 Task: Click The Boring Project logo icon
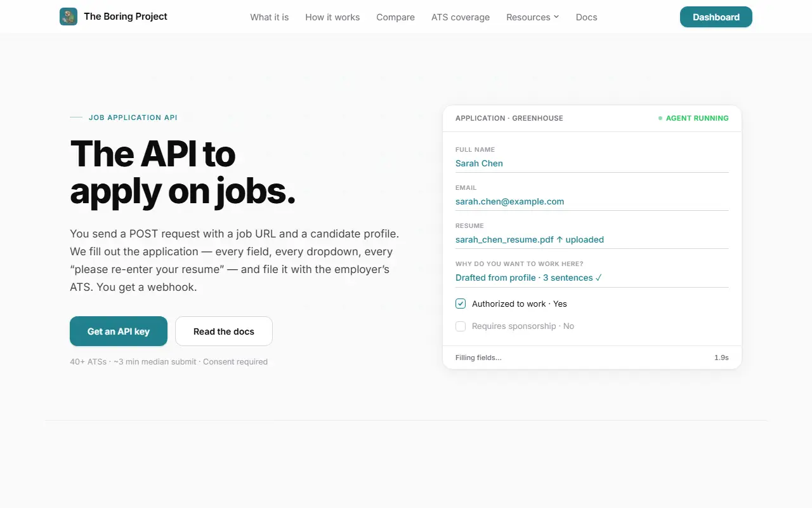[69, 17]
